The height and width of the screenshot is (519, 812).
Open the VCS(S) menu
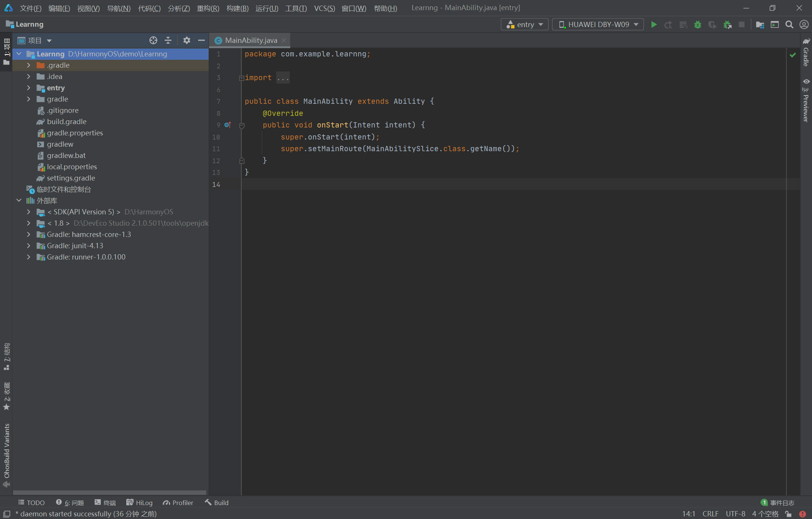pos(324,8)
